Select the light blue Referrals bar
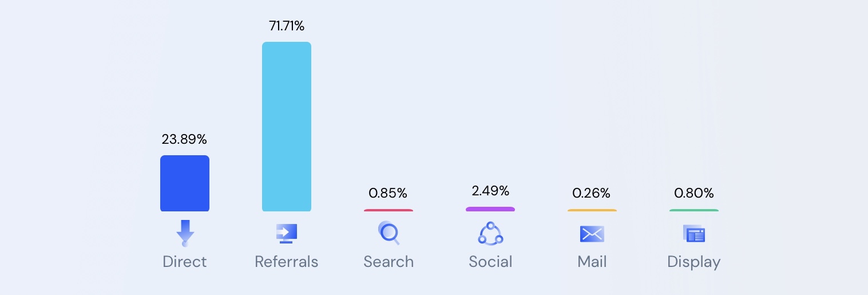868x295 pixels. click(287, 127)
